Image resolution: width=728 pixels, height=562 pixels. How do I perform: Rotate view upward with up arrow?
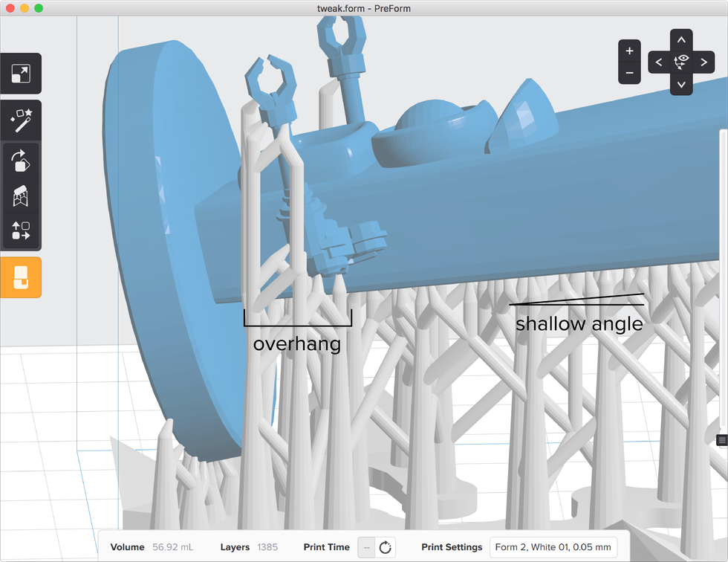(x=681, y=39)
